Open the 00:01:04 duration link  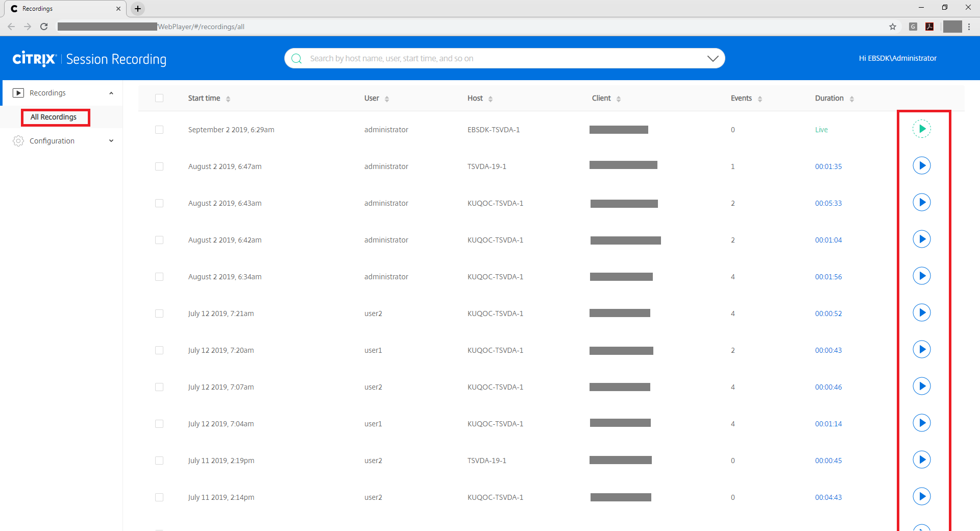tap(828, 240)
